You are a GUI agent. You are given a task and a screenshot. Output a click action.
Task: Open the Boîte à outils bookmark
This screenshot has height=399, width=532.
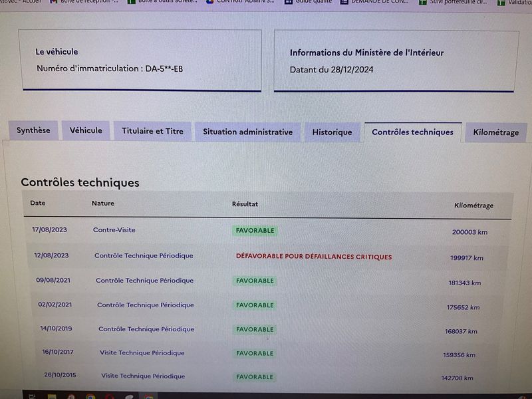click(x=162, y=2)
